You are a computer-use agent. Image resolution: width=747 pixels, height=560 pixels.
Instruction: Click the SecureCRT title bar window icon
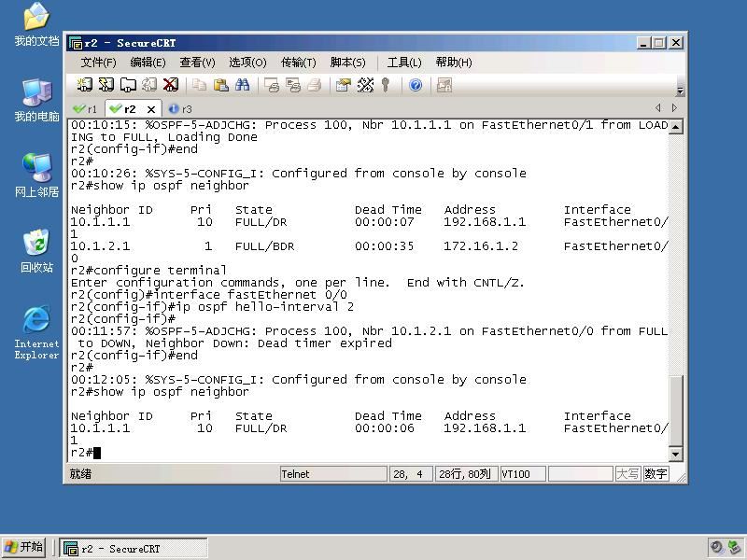click(x=76, y=43)
